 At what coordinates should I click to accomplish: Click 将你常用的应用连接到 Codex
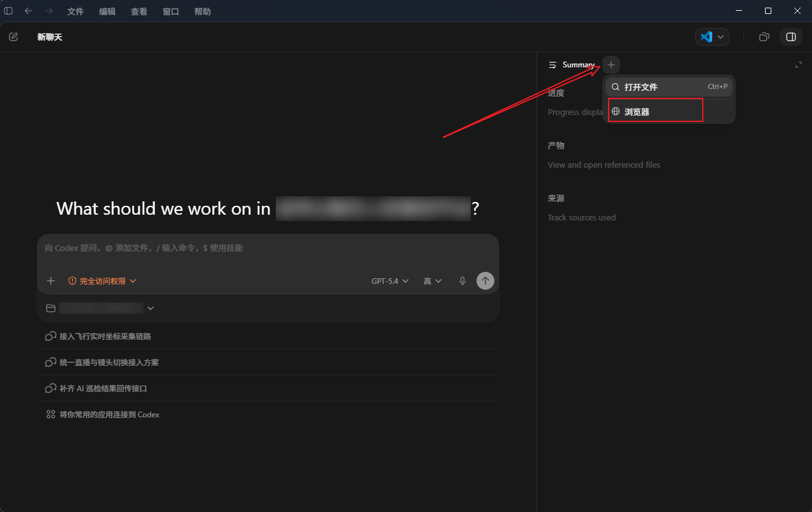pyautogui.click(x=268, y=414)
